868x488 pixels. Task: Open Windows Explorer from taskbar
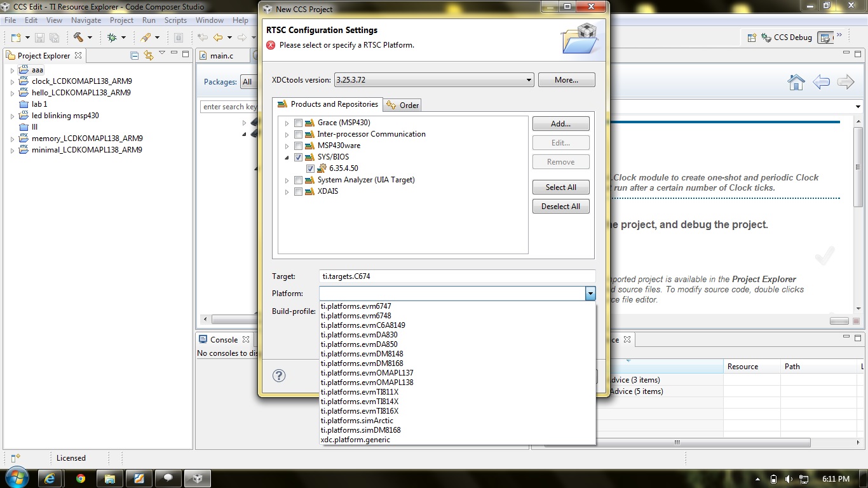point(110,478)
